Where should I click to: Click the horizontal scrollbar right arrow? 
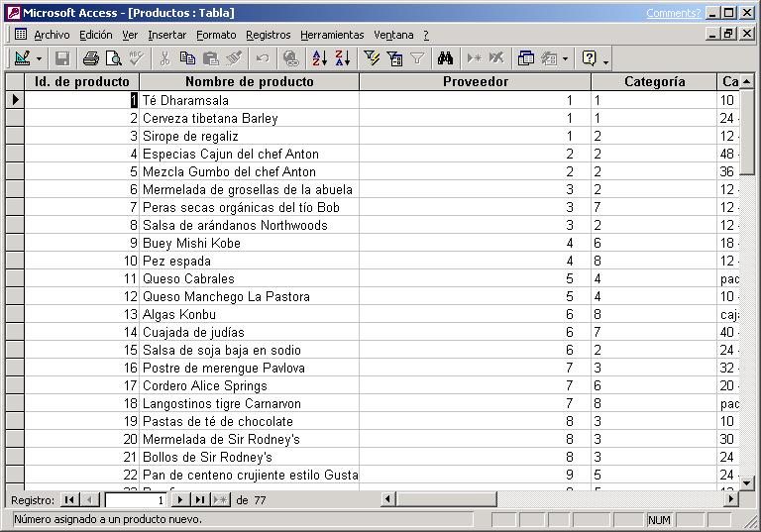point(731,498)
